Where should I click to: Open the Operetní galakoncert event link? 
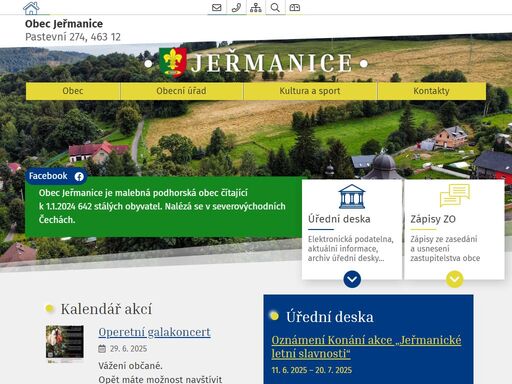coord(154,332)
